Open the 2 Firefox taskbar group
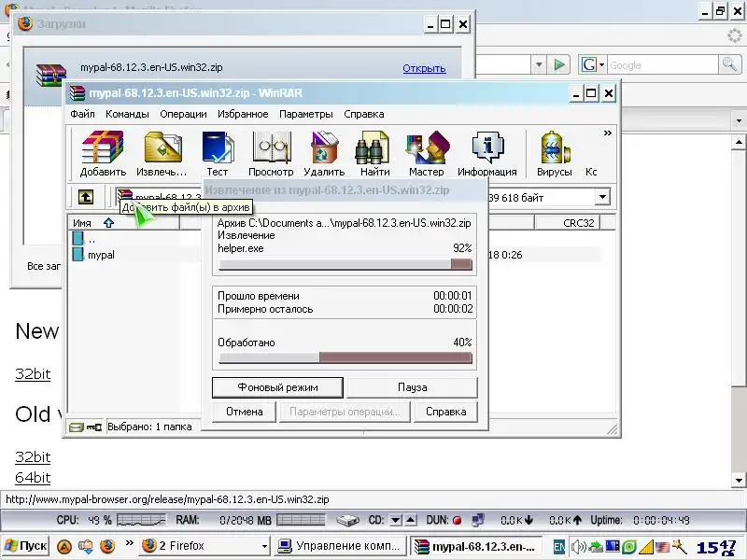This screenshot has width=747, height=560. point(205,546)
